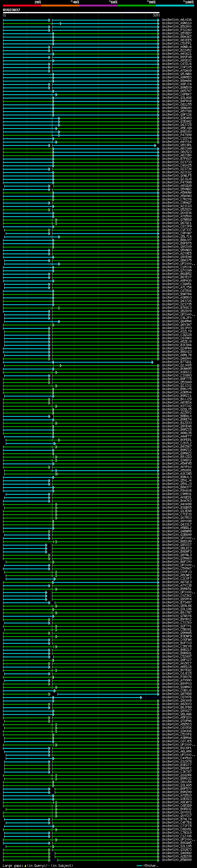
Task: Open hit UniRef100_C6TDJ4
Action: coord(177,64)
